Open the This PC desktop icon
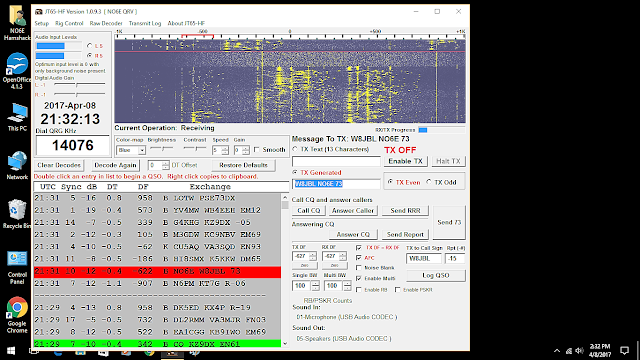The image size is (640, 360). pos(17,117)
